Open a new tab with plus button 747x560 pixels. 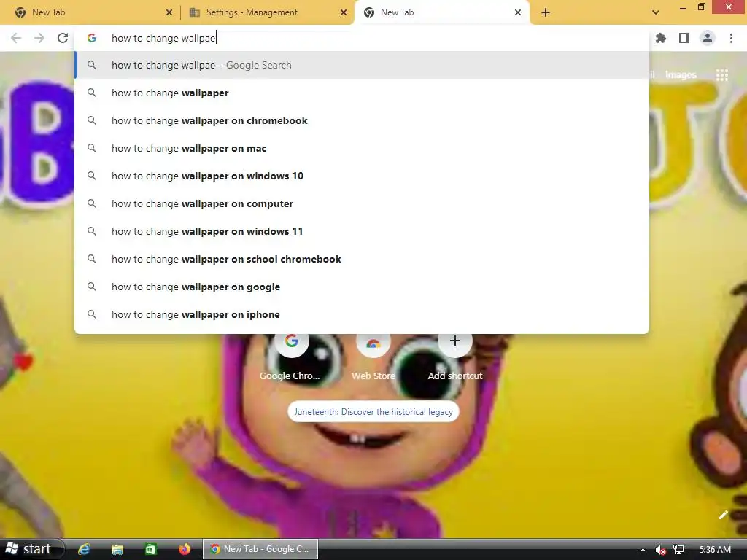[546, 12]
